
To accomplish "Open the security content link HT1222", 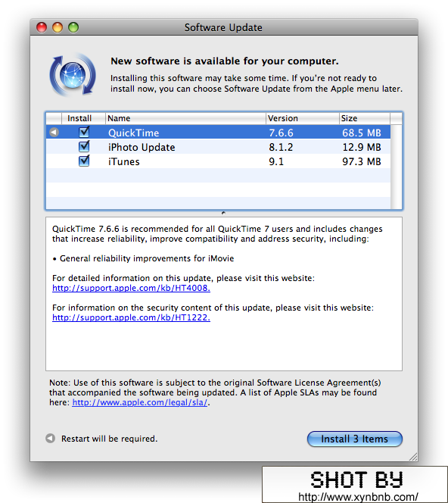I will point(131,317).
